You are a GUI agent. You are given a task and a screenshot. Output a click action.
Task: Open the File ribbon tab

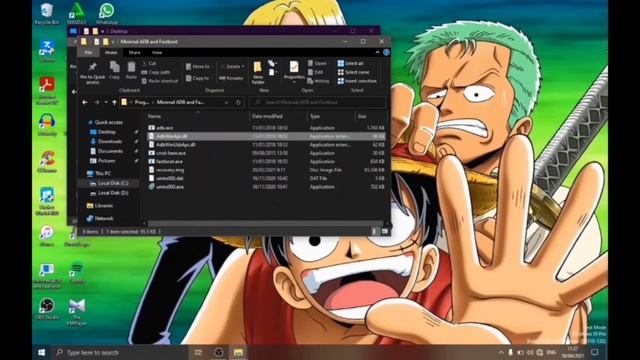(88, 52)
